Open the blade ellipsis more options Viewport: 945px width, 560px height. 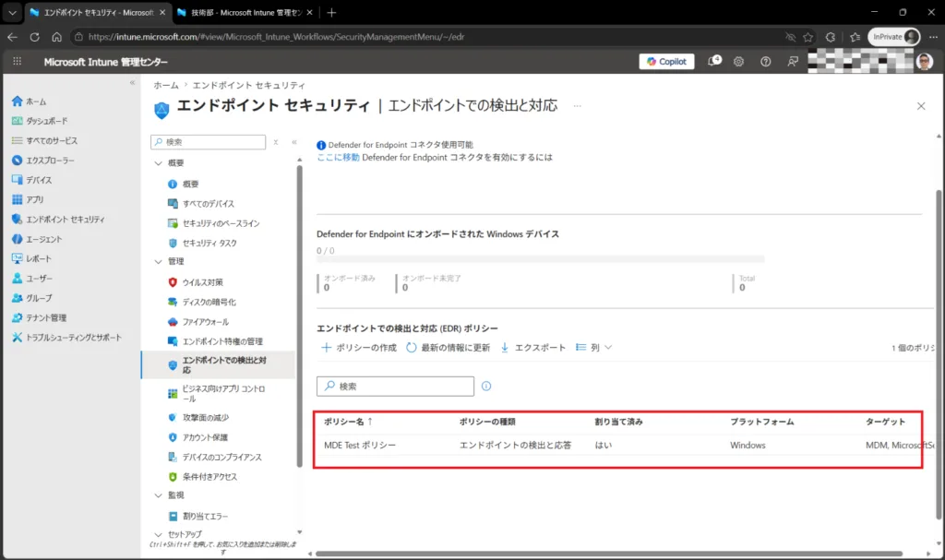pyautogui.click(x=578, y=106)
